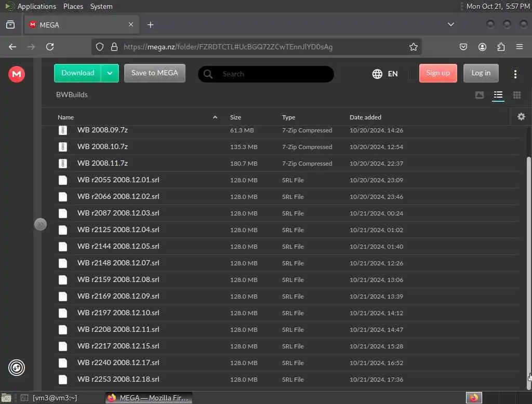Reload the page with the refresh icon

coord(50,47)
